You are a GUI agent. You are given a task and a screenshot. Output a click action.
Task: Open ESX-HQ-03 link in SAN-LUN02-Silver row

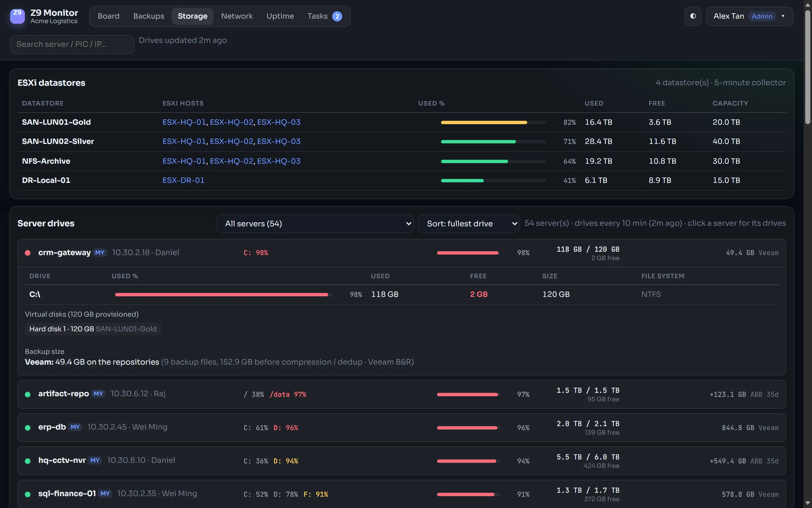tap(279, 142)
